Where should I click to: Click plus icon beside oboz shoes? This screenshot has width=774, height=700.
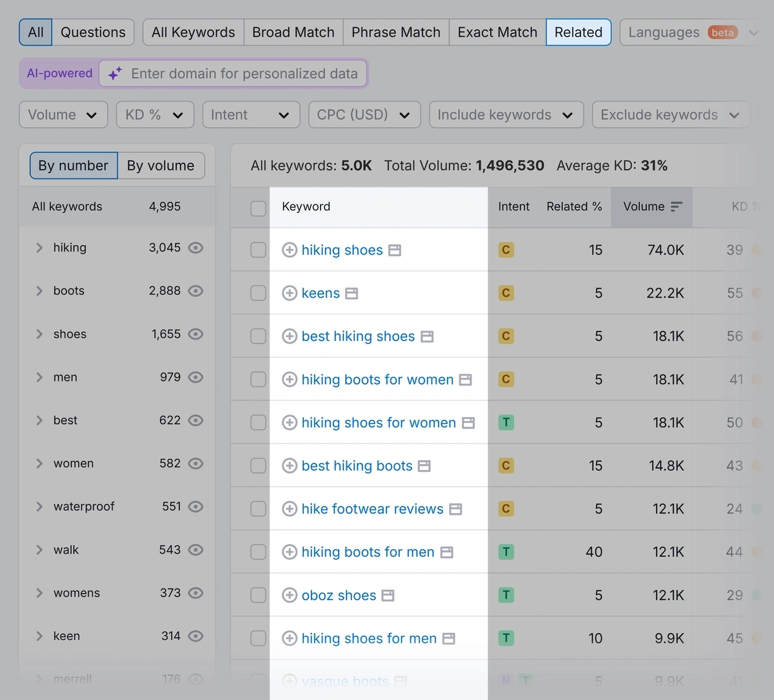[x=290, y=596]
